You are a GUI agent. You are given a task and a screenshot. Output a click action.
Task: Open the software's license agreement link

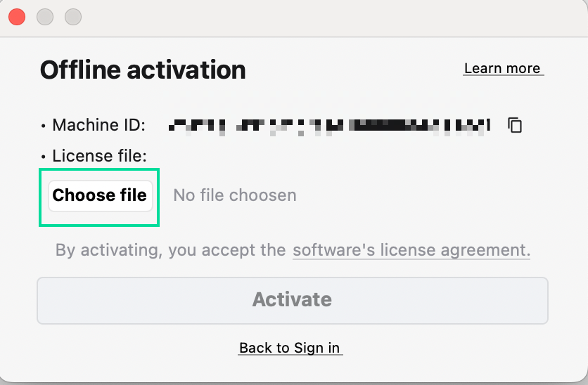point(411,250)
